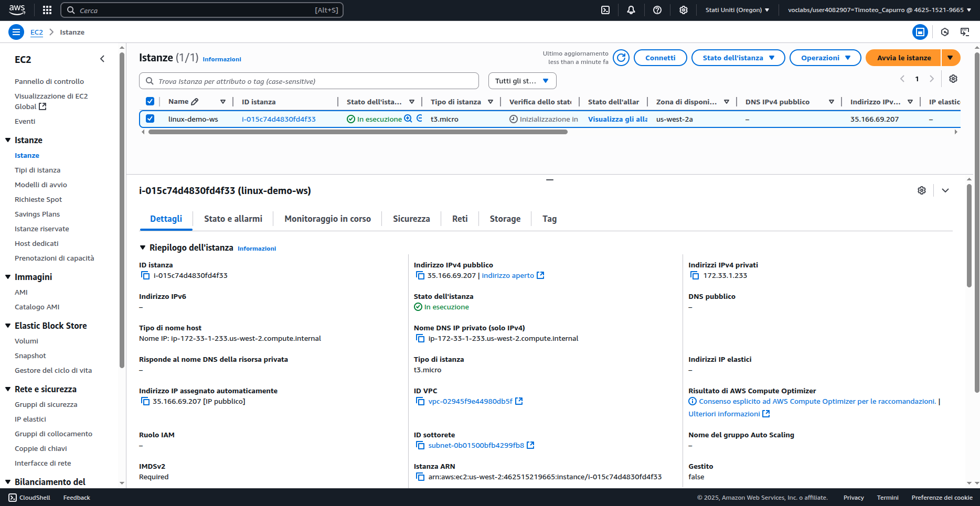Switch to the Storage tab
The height and width of the screenshot is (506, 980).
click(x=505, y=219)
